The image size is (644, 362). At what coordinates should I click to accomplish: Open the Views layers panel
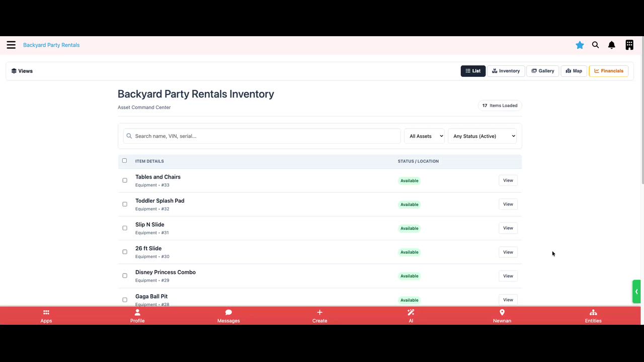tap(22, 71)
